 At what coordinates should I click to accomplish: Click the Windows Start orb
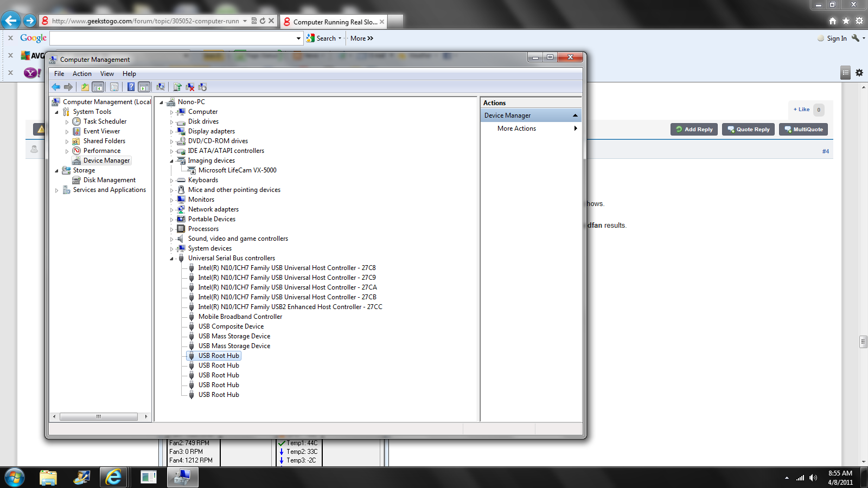click(x=14, y=477)
